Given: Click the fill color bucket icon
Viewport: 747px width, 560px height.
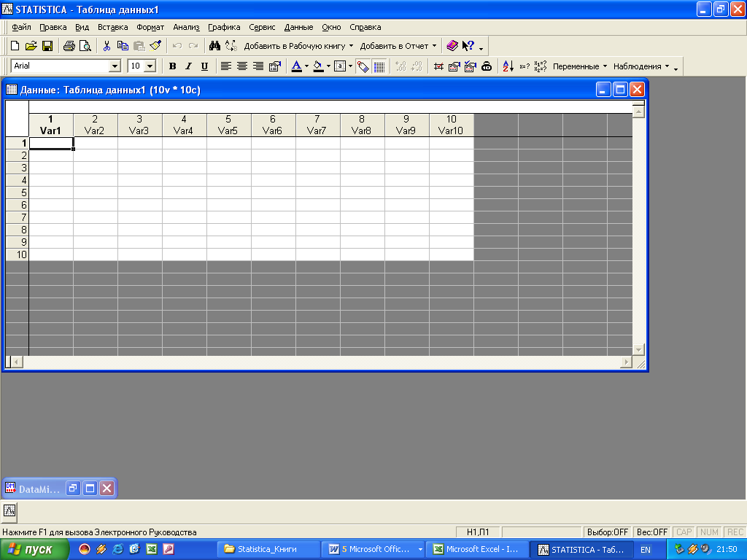Looking at the screenshot, I should click(318, 66).
